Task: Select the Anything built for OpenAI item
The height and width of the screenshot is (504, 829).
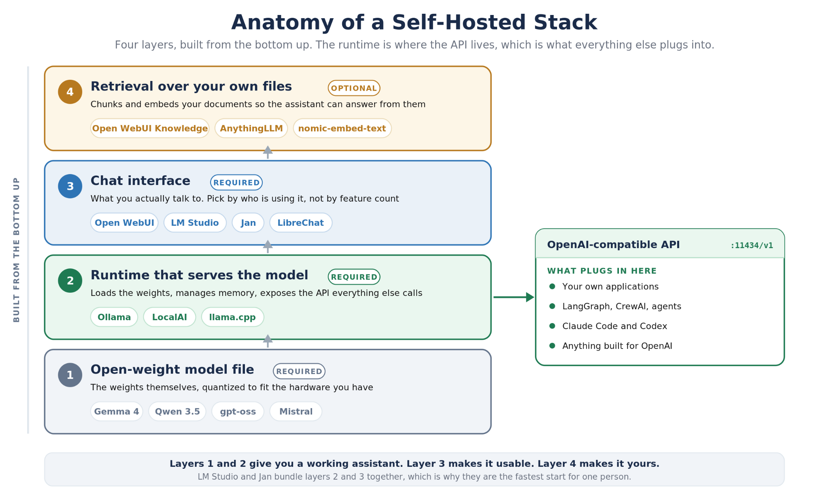Action: coord(617,346)
